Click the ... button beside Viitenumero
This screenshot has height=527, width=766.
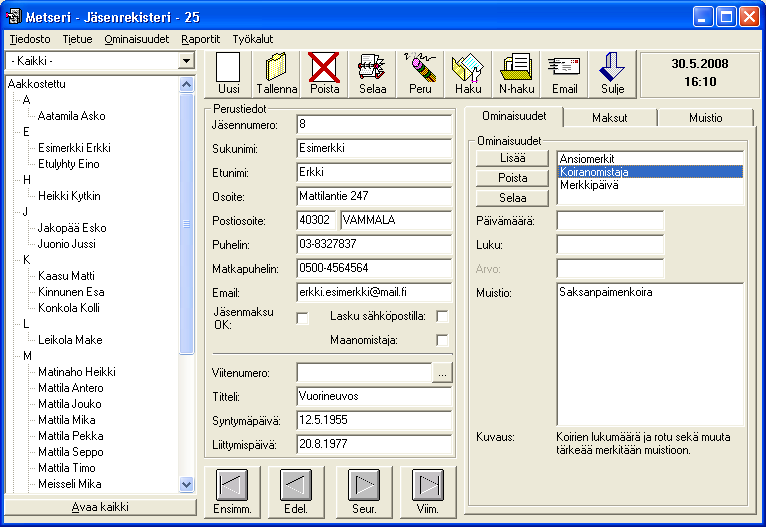click(x=442, y=374)
